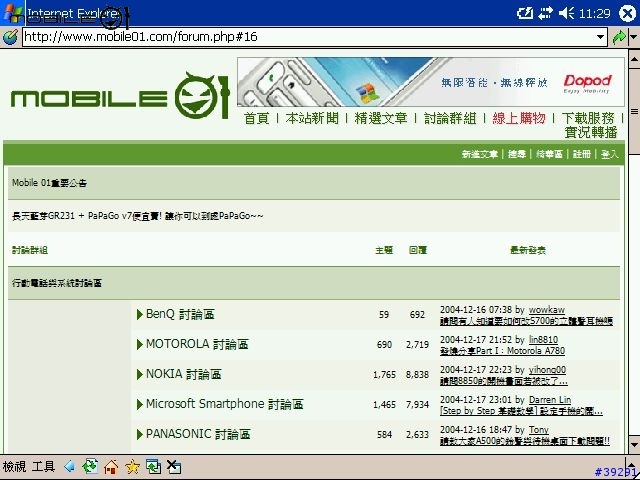This screenshot has width=640, height=480.
Task: Open 實況轉播 navigation link
Action: coord(591,132)
